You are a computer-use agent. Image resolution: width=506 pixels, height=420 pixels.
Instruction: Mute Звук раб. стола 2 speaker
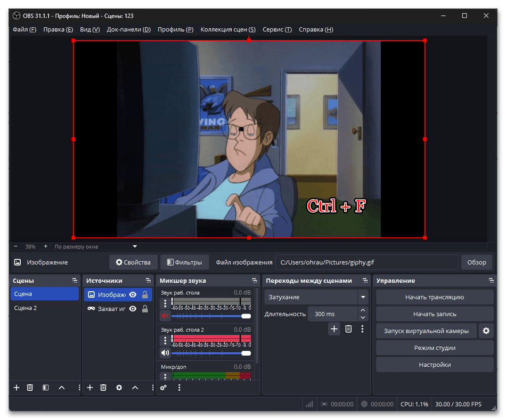[165, 352]
